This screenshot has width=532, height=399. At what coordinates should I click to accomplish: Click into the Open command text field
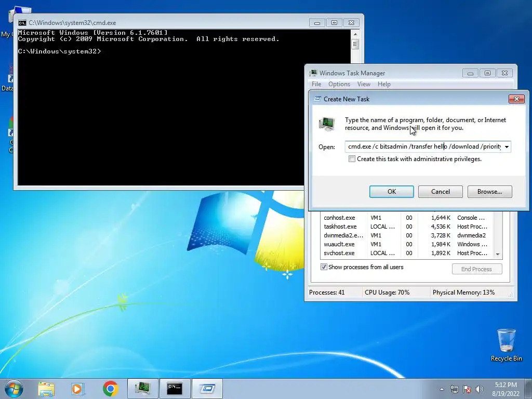click(x=424, y=147)
